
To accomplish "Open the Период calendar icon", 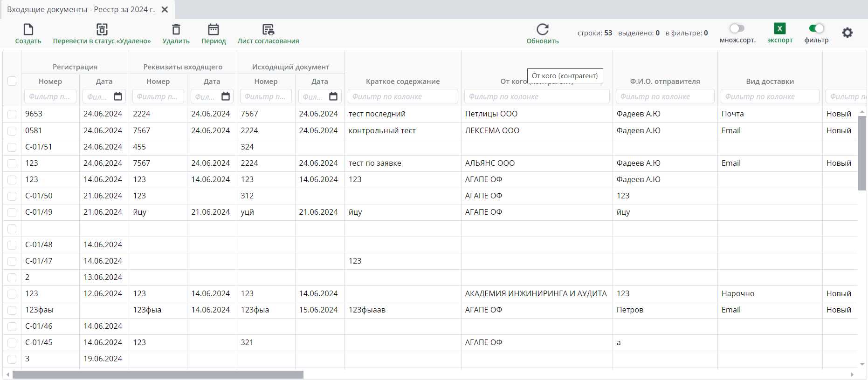I will [214, 29].
